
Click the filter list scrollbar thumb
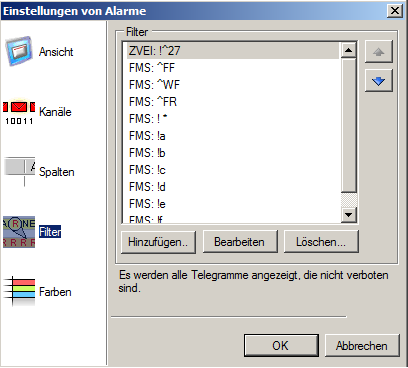[x=349, y=125]
